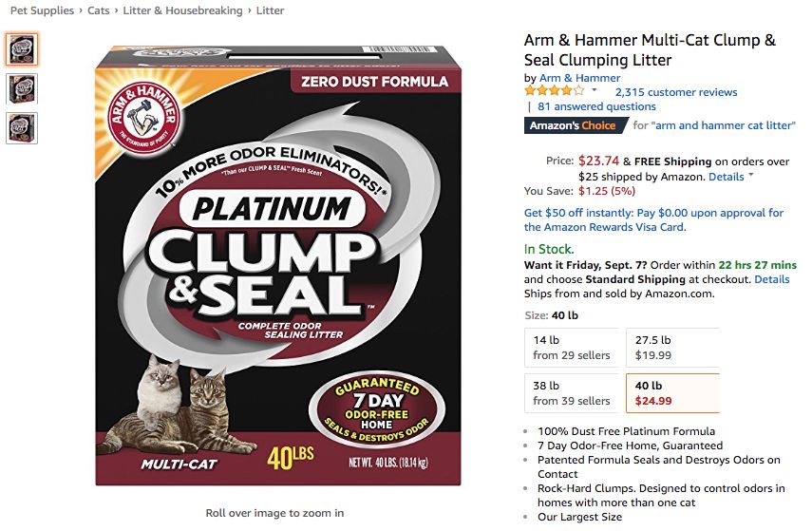Screen dimensions: 812x531
Task: Open the Pet Supplies breadcrumb
Action: [x=42, y=10]
